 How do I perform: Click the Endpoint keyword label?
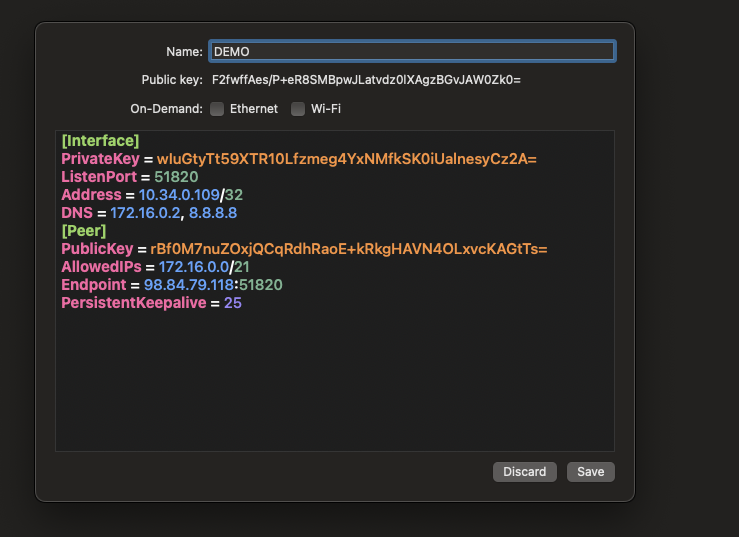94,285
